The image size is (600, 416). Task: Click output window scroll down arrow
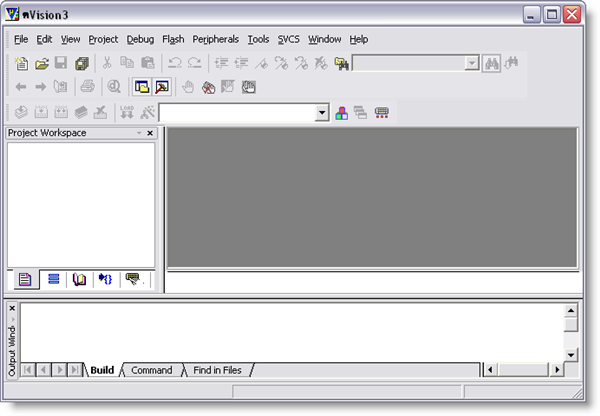[x=571, y=355]
